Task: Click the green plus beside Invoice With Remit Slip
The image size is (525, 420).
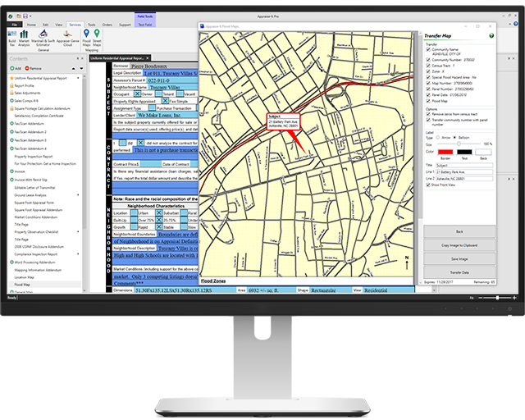Action: pos(11,180)
